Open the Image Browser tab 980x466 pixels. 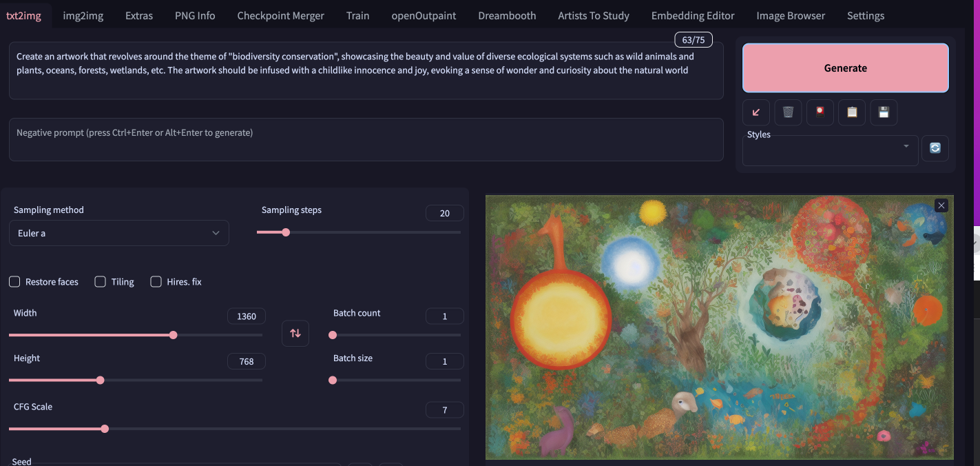[791, 15]
